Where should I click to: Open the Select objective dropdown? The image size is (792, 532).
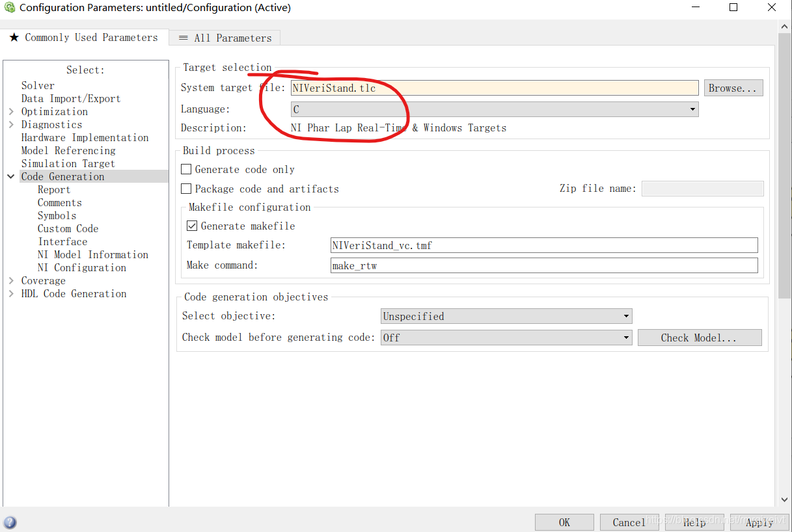(x=506, y=316)
